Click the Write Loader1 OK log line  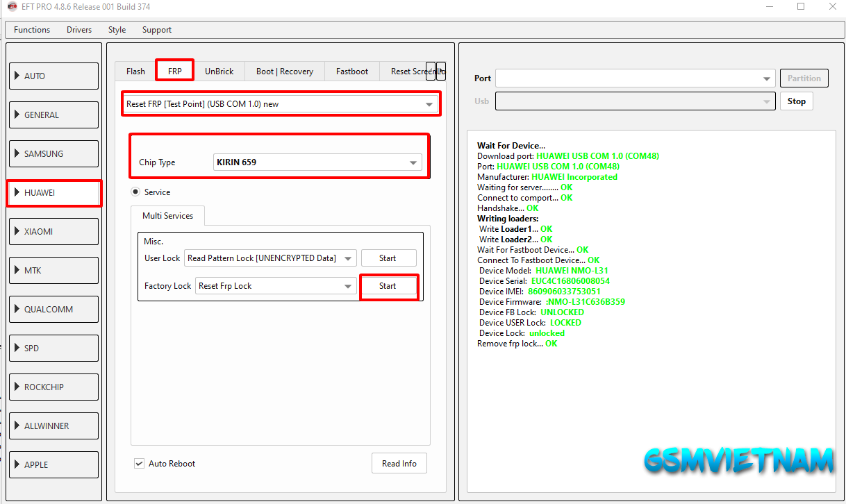coord(515,229)
